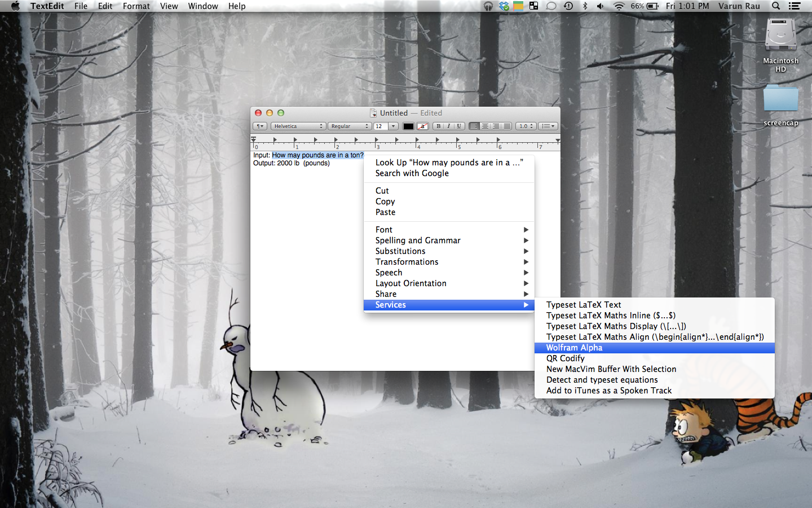
Task: Open the Time Machine menu bar icon
Action: (568, 6)
